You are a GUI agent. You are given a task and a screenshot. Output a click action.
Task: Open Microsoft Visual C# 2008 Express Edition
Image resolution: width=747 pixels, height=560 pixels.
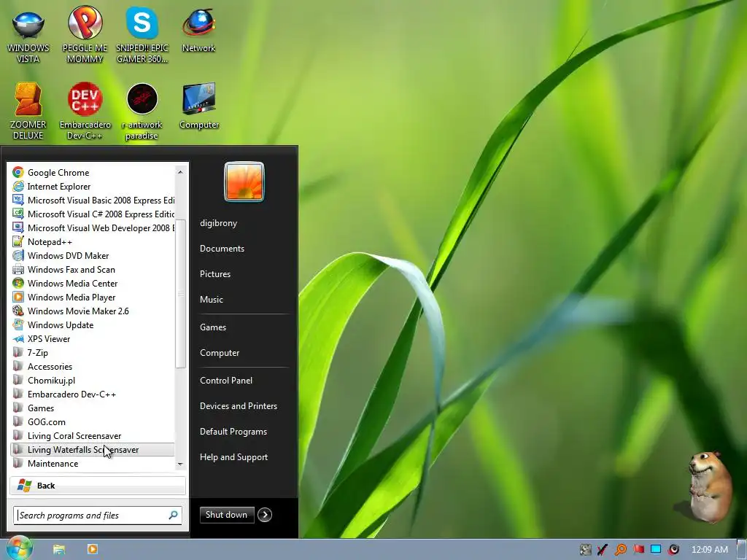93,214
